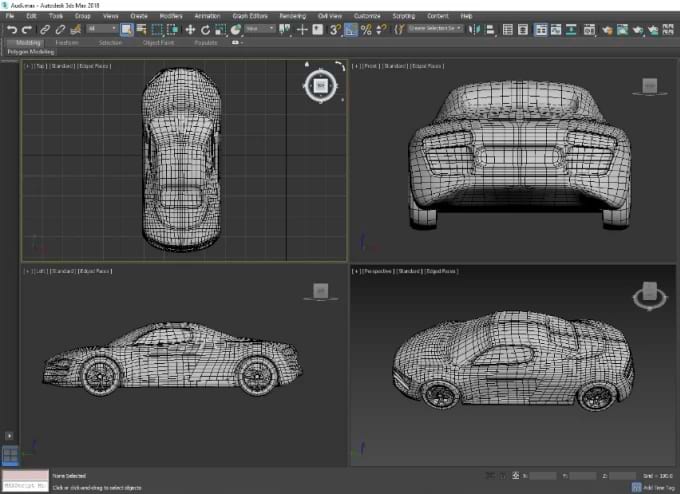Screen dimensions: 680x494
Task: Toggle the Angle Snap button
Action: point(351,30)
